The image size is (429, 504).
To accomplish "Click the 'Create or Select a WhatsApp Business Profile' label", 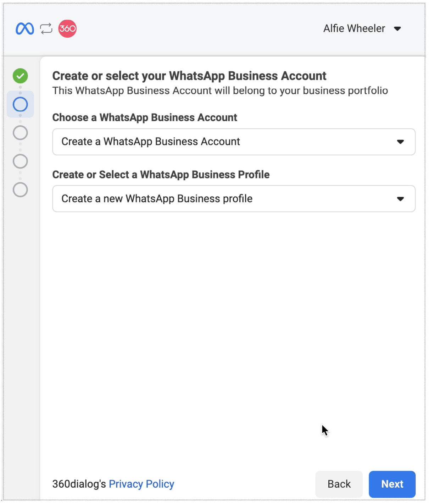I will pyautogui.click(x=161, y=175).
